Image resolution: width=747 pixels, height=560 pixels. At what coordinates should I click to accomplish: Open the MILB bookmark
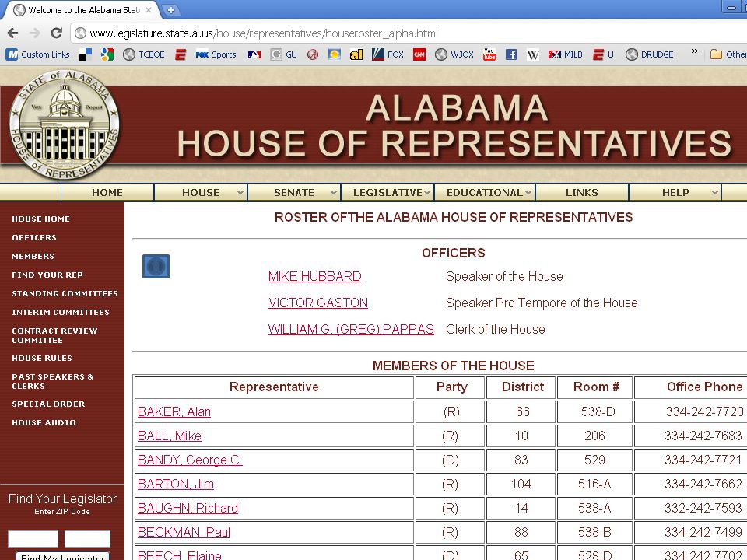566,54
